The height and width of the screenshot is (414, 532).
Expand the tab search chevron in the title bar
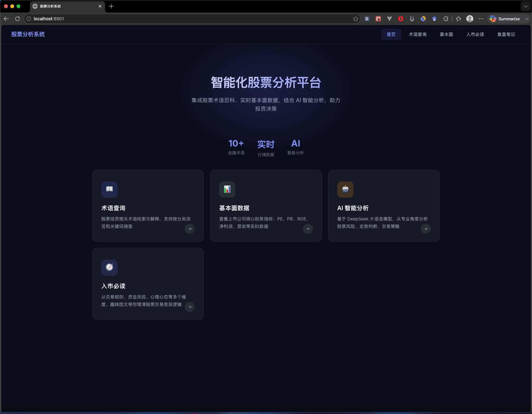click(x=526, y=6)
